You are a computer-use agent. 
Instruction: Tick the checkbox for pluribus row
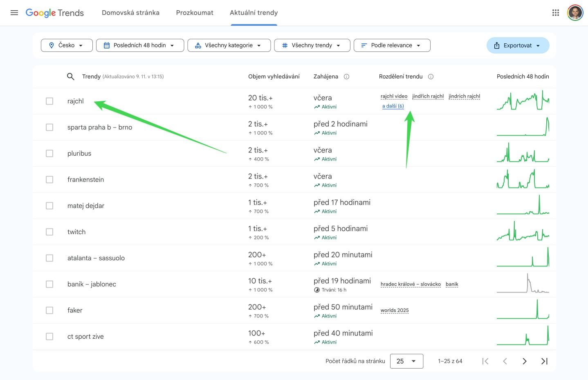pos(49,153)
